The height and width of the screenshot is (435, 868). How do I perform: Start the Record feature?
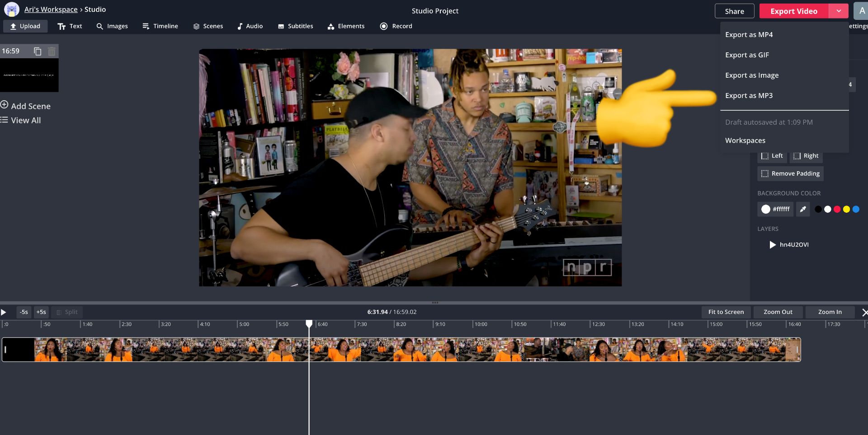tap(396, 26)
